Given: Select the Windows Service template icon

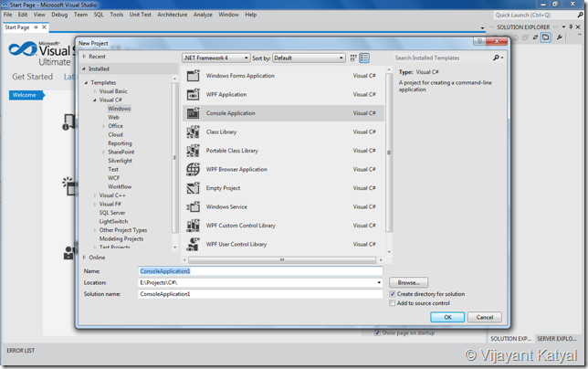Looking at the screenshot, I should tap(194, 206).
